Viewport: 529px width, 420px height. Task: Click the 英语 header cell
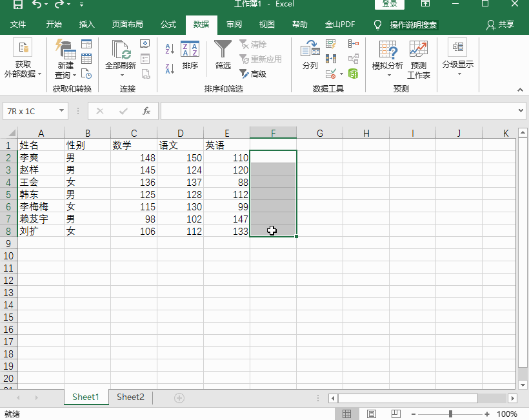coord(226,145)
